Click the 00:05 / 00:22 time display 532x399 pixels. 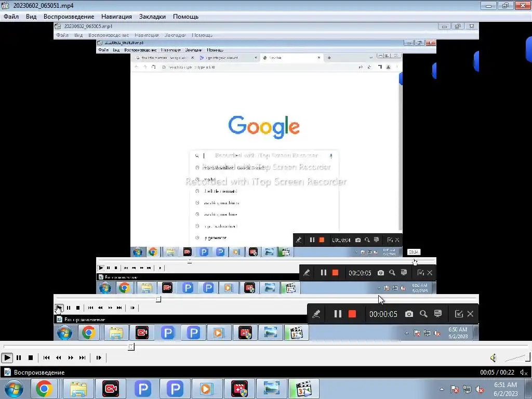[x=497, y=372]
